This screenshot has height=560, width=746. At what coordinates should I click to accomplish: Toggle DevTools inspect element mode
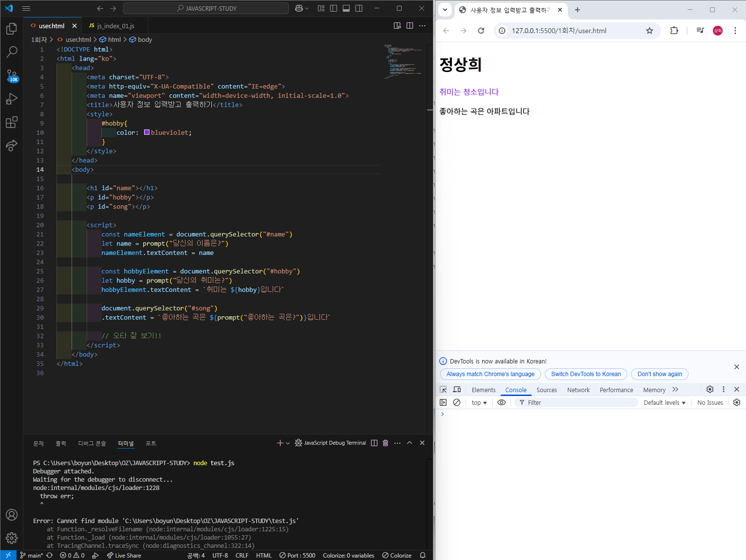[443, 390]
